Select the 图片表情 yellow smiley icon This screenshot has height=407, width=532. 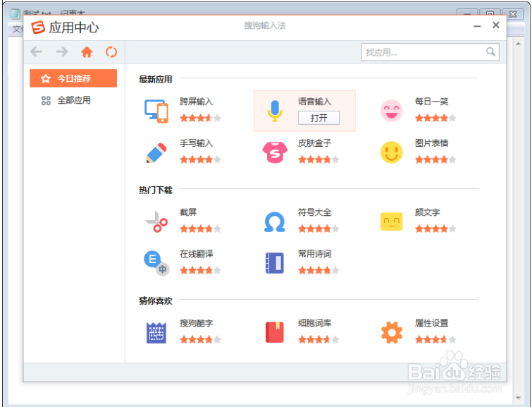[391, 152]
